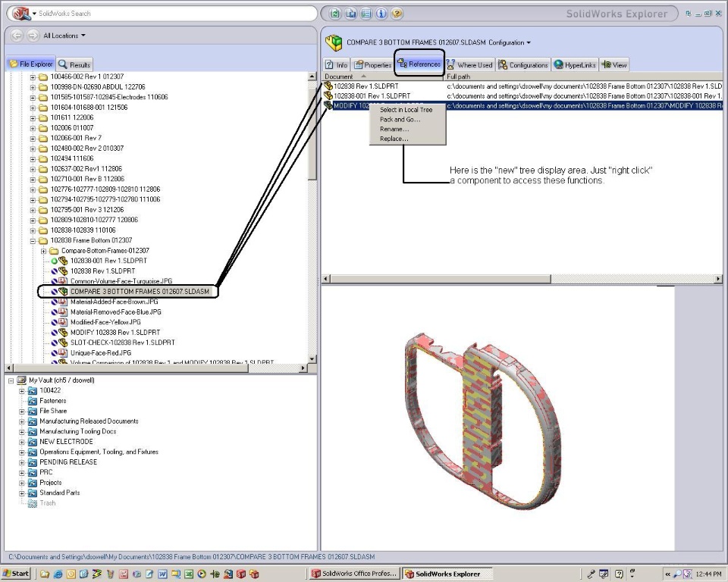Click the red SolidWorks icon in quick launch
Screen dimensions: 728x582
click(241, 574)
